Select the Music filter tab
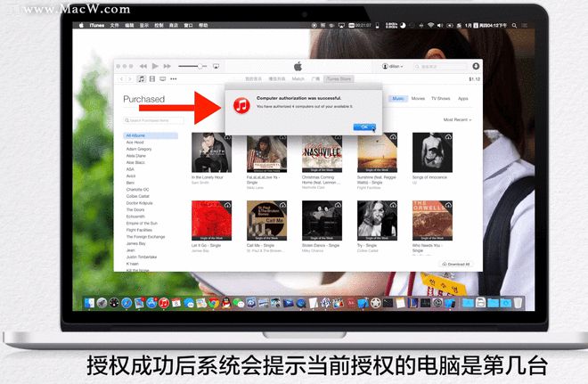The height and width of the screenshot is (384, 588). pos(398,98)
